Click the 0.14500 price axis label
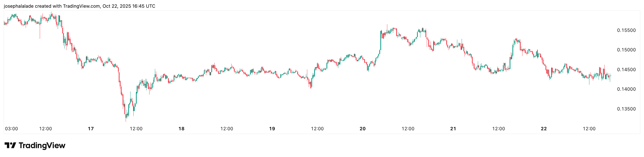Viewport: 644px width, 157px height. [x=626, y=70]
